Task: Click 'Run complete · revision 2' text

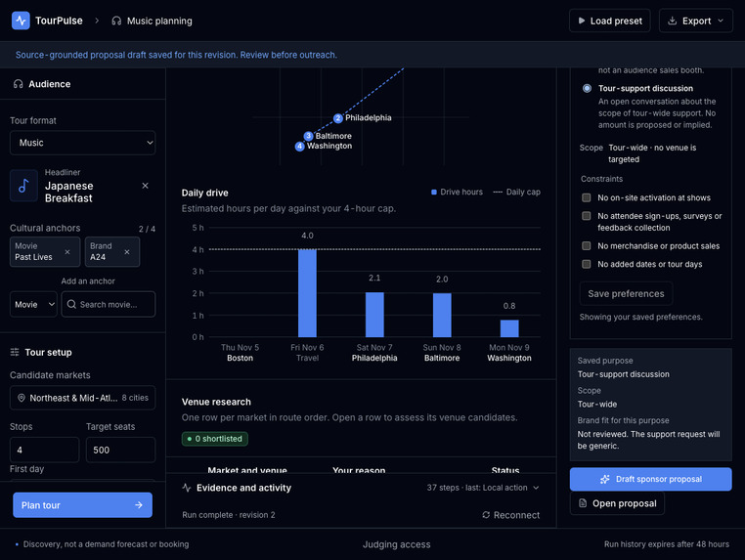Action: pos(229,515)
